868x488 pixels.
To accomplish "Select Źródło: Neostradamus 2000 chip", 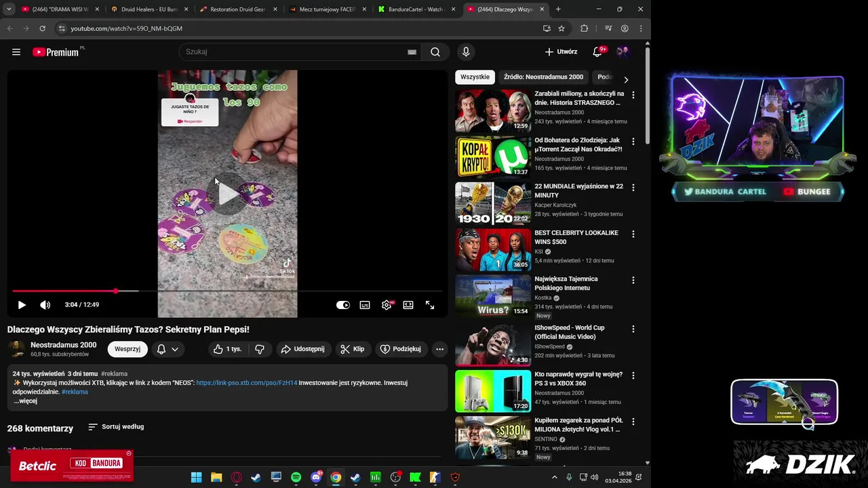I will [x=543, y=77].
